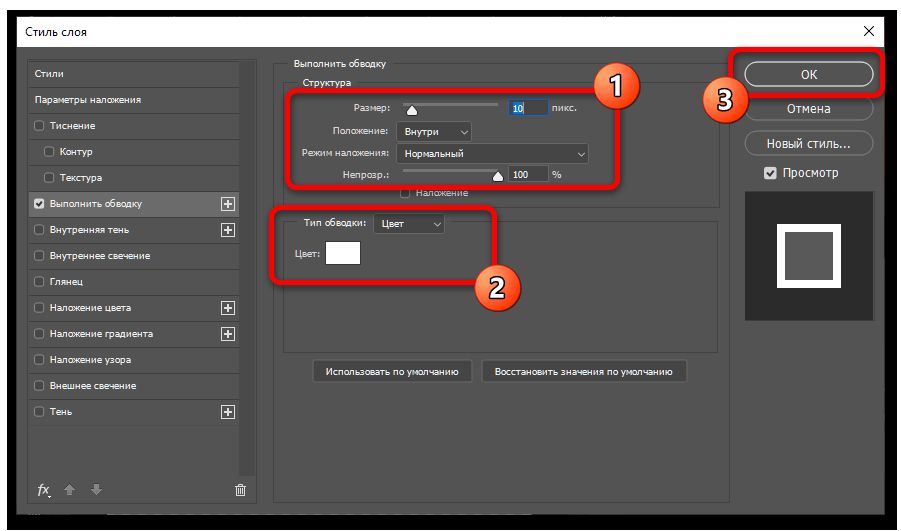Viewport: 901px width, 531px height.
Task: Click the Отмена button
Action: pyautogui.click(x=808, y=109)
